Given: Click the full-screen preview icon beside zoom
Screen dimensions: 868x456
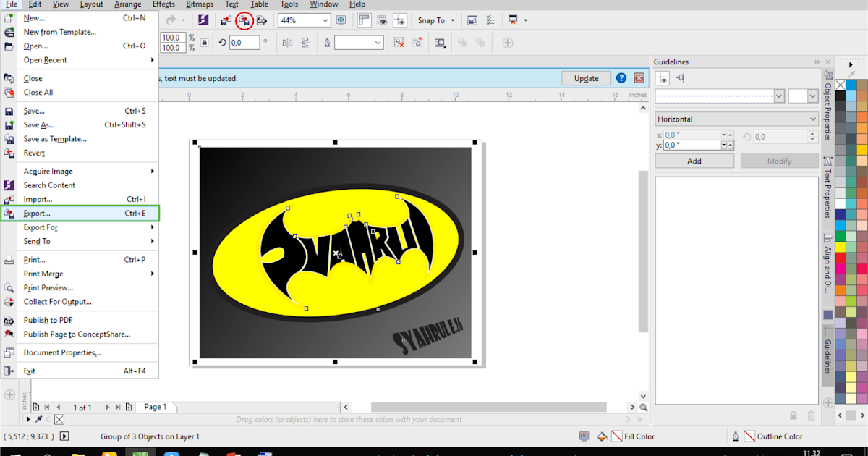Looking at the screenshot, I should 341,20.
